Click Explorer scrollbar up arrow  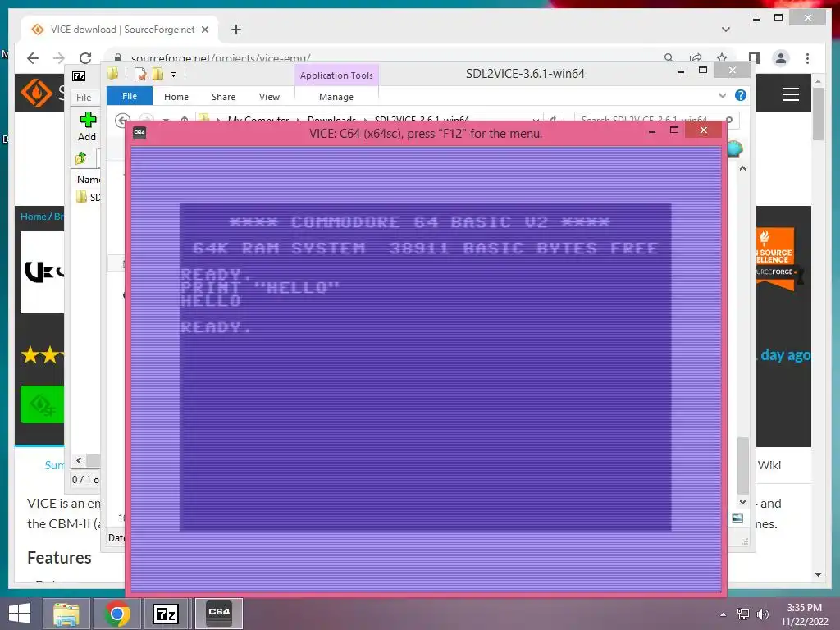click(742, 169)
